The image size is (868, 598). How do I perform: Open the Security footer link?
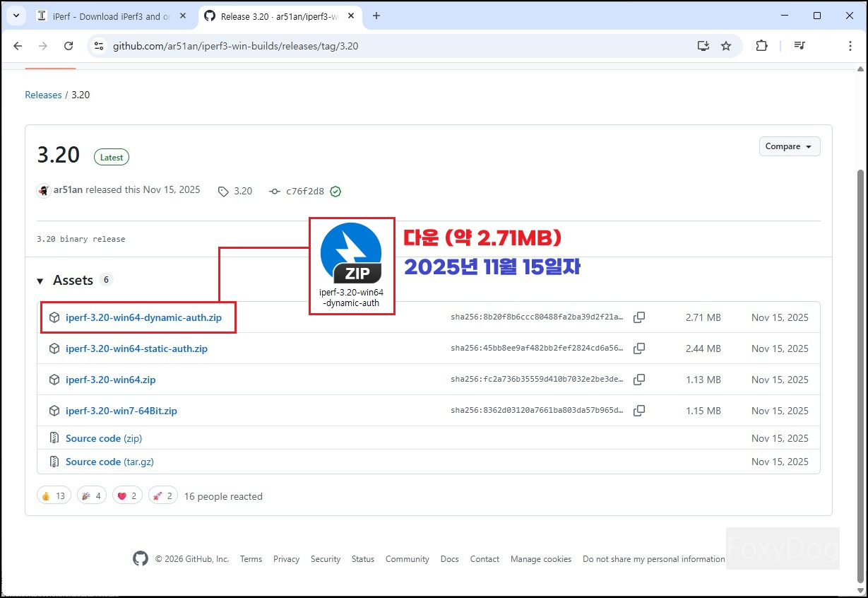(326, 559)
